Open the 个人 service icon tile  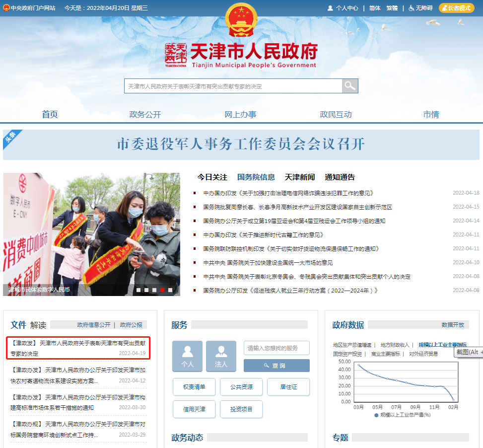tap(187, 356)
